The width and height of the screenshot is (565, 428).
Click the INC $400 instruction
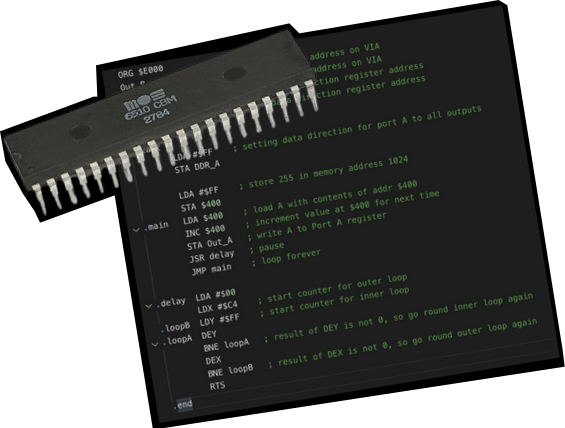[x=205, y=231]
